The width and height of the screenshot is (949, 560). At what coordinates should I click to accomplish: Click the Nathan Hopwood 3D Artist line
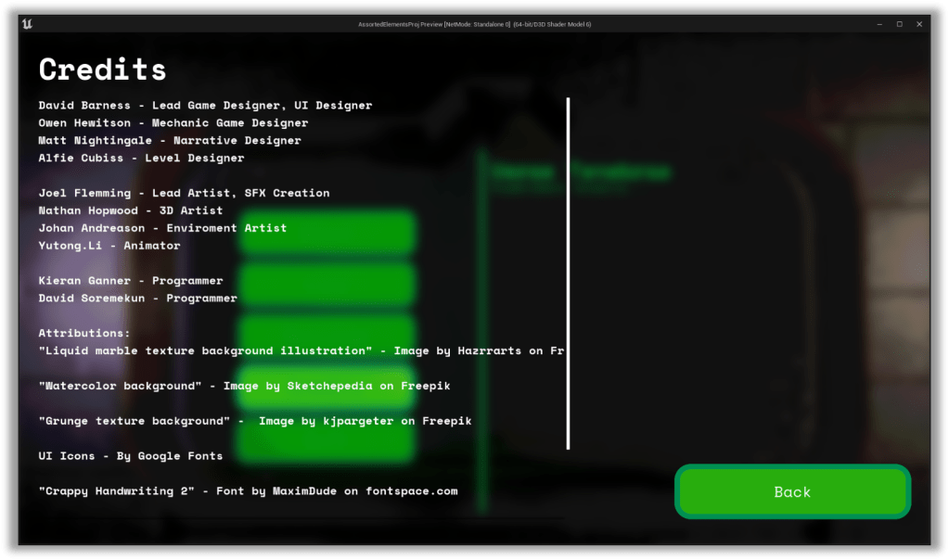131,210
